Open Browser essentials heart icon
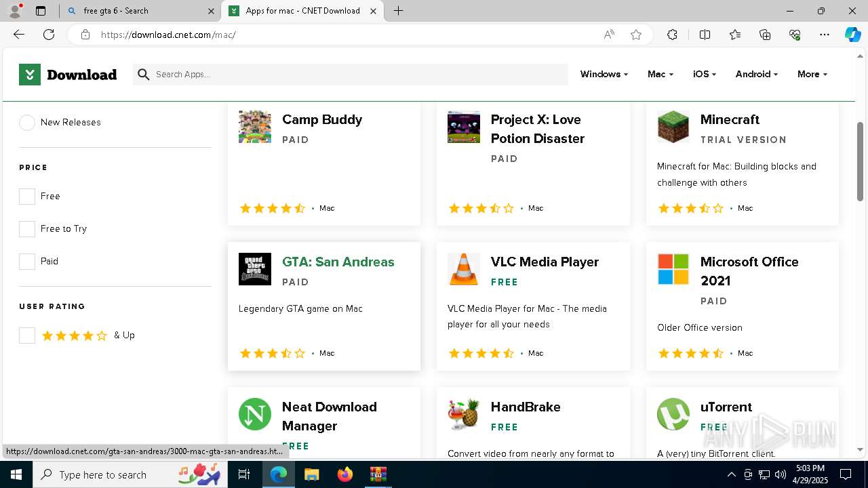868x488 pixels. tap(795, 35)
